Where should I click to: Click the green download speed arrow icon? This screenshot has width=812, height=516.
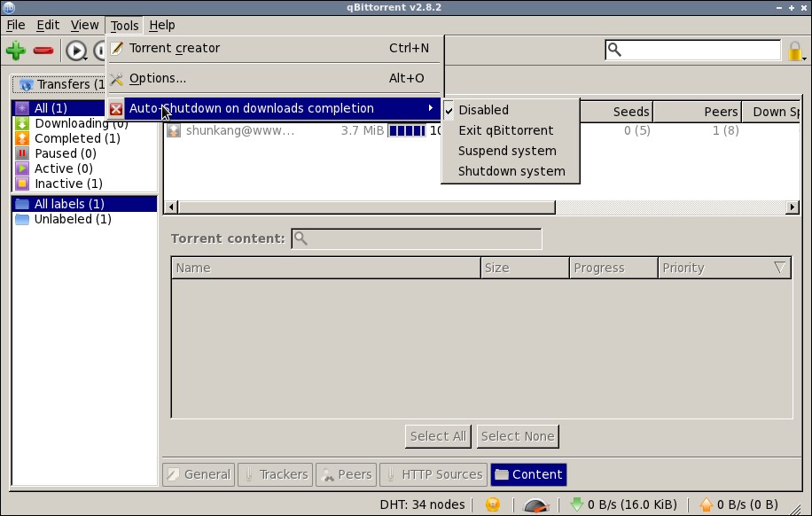point(576,504)
